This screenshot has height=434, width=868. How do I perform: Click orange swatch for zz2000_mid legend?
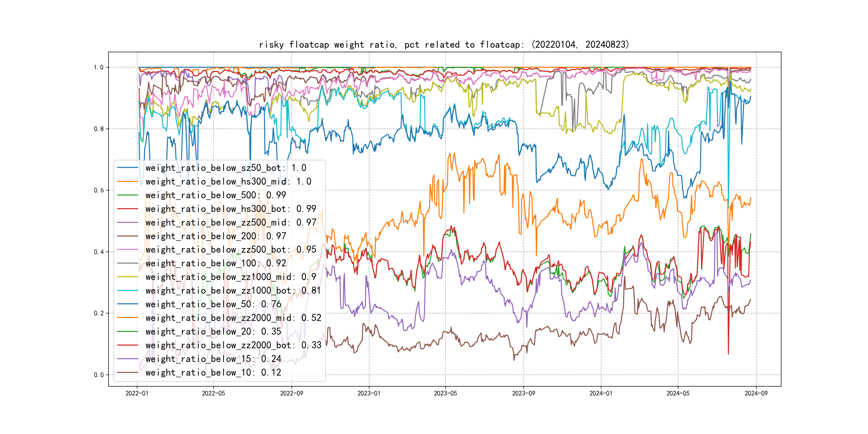pyautogui.click(x=127, y=318)
